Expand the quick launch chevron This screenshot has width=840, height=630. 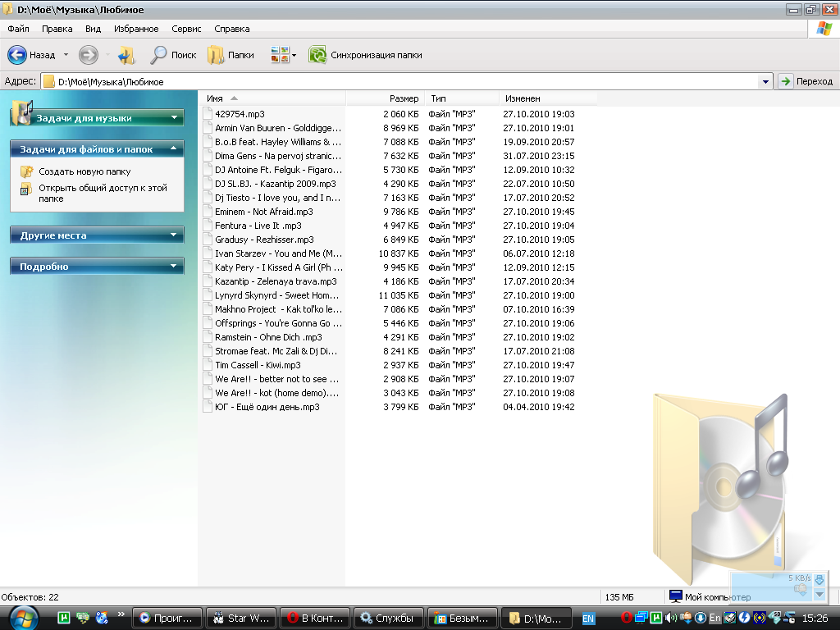point(121,614)
